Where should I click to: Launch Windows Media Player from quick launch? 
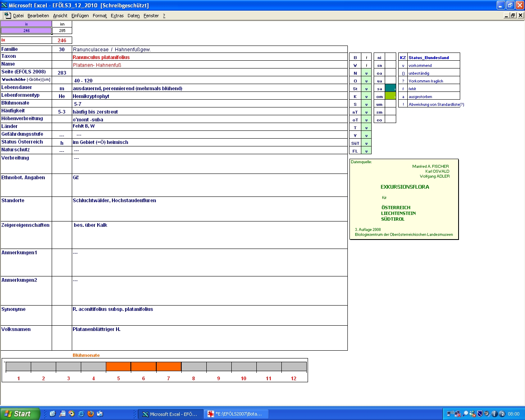pos(71,414)
